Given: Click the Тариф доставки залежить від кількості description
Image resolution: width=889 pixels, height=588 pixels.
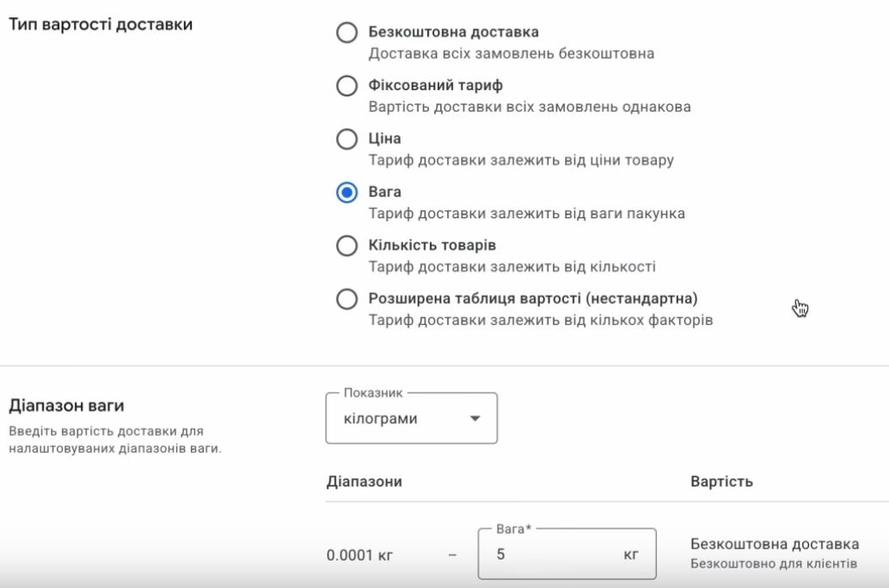Looking at the screenshot, I should pos(512,266).
